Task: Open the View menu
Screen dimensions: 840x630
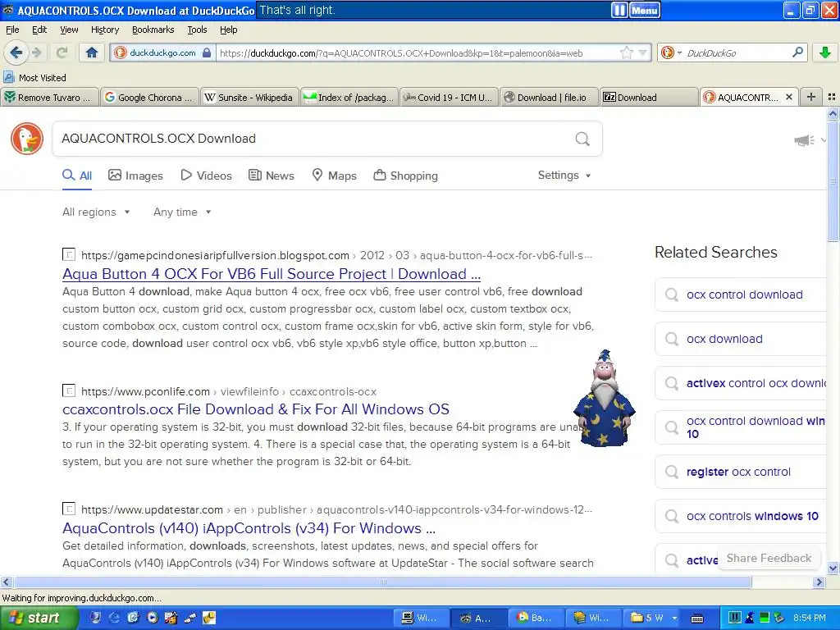Action: (x=69, y=30)
